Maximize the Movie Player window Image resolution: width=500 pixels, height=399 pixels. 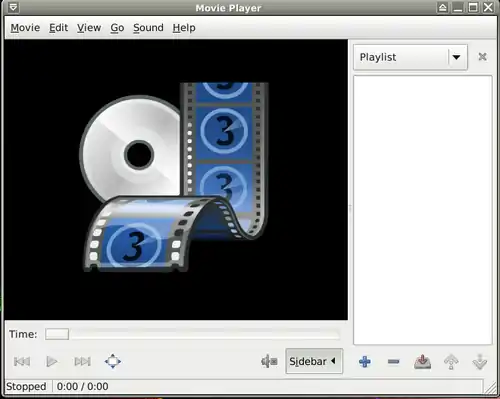pyautogui.click(x=473, y=7)
